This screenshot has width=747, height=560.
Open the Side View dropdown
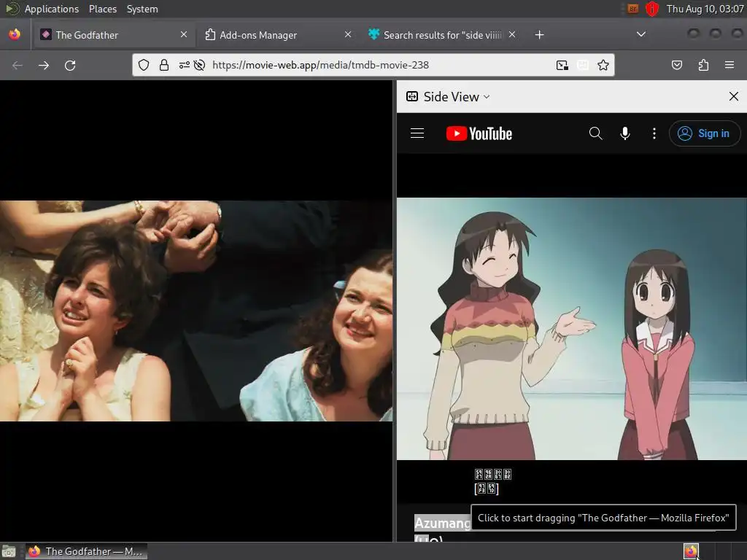(449, 97)
